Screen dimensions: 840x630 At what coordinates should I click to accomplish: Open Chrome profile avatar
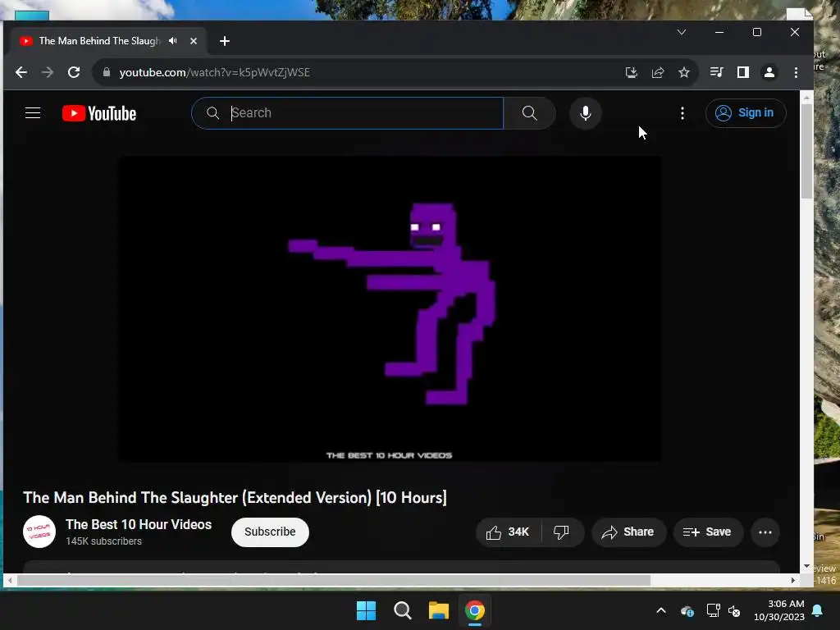[x=769, y=72]
